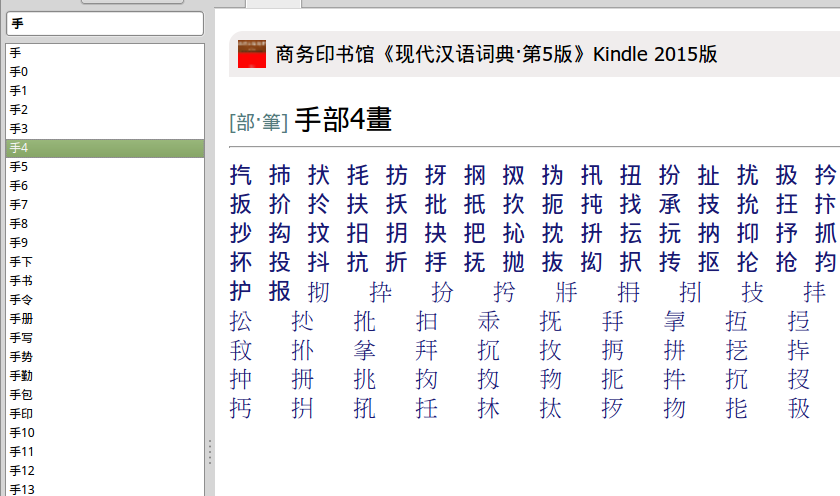Open the 抢 character link
This screenshot has height=496, width=840.
(x=786, y=262)
